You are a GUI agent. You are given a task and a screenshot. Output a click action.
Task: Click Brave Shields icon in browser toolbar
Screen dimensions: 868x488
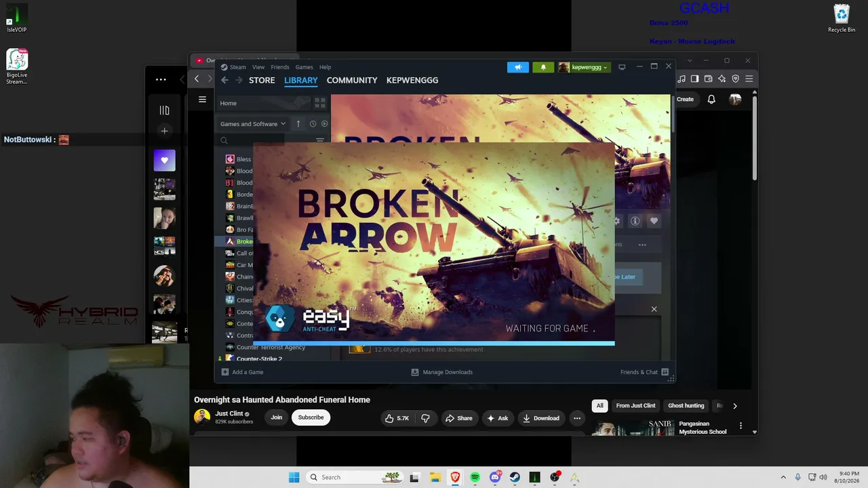click(x=736, y=79)
